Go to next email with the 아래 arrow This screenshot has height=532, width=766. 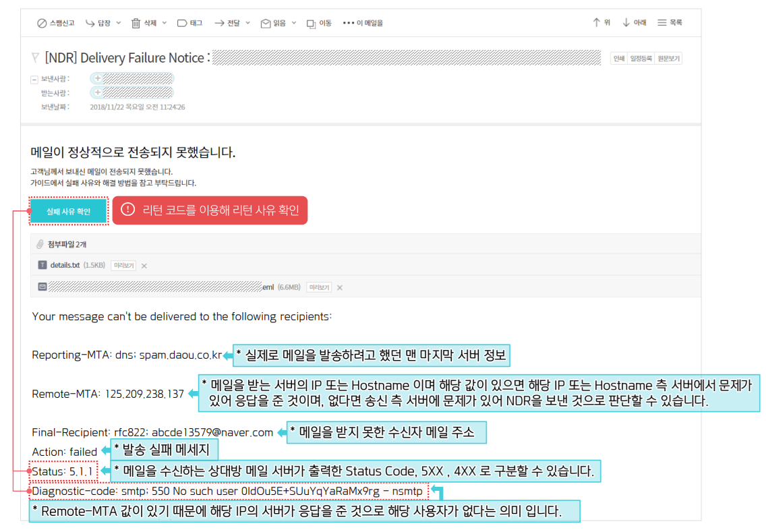pos(632,22)
